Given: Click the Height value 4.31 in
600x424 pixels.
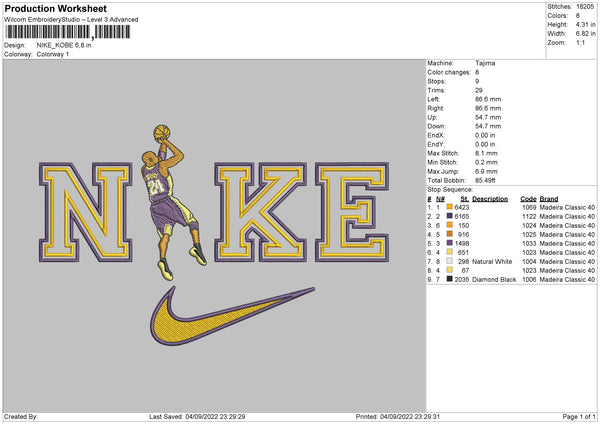Looking at the screenshot, I should click(x=585, y=24).
